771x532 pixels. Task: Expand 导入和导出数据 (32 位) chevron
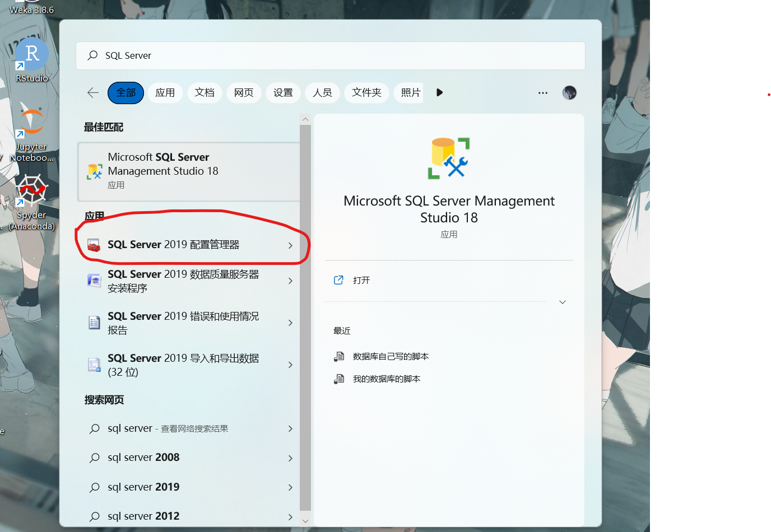point(290,365)
